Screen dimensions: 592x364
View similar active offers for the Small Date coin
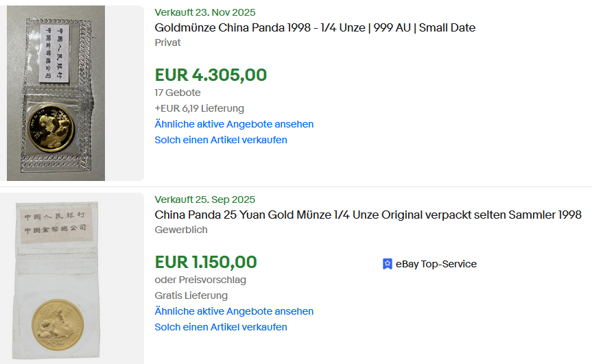(234, 124)
